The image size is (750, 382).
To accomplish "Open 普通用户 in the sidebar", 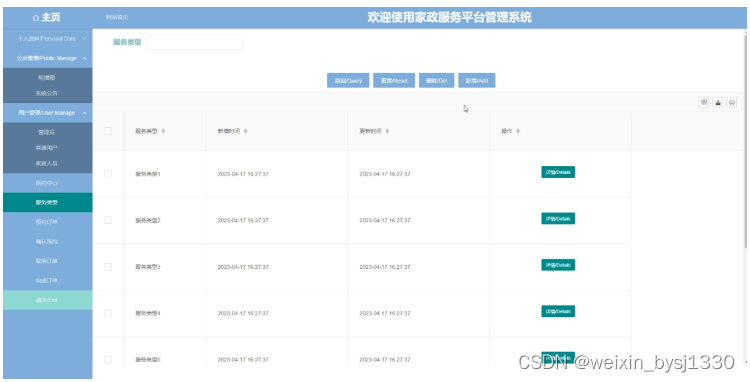I will [x=47, y=148].
